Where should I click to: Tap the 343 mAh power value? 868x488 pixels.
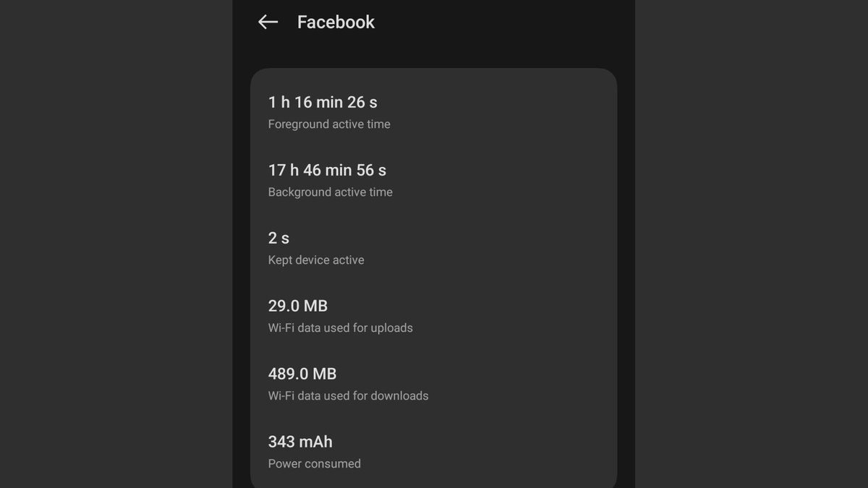[x=300, y=442]
